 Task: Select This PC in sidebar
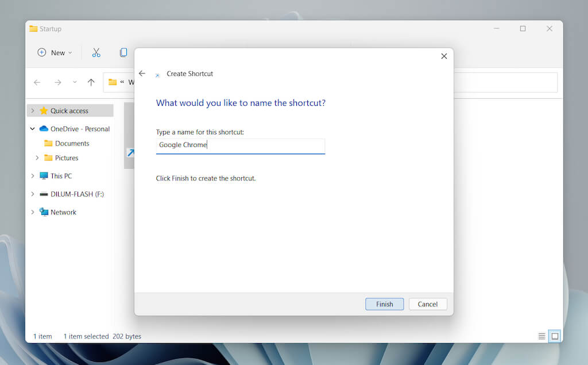point(61,176)
